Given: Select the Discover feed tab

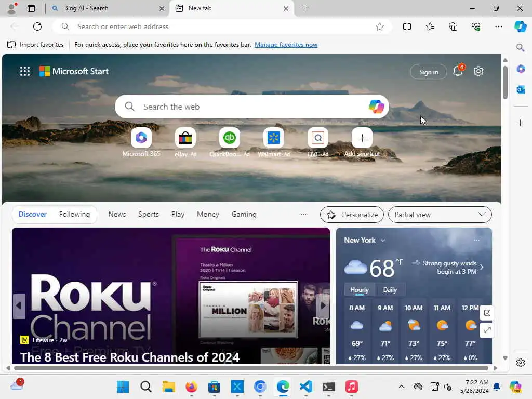Looking at the screenshot, I should (x=33, y=214).
